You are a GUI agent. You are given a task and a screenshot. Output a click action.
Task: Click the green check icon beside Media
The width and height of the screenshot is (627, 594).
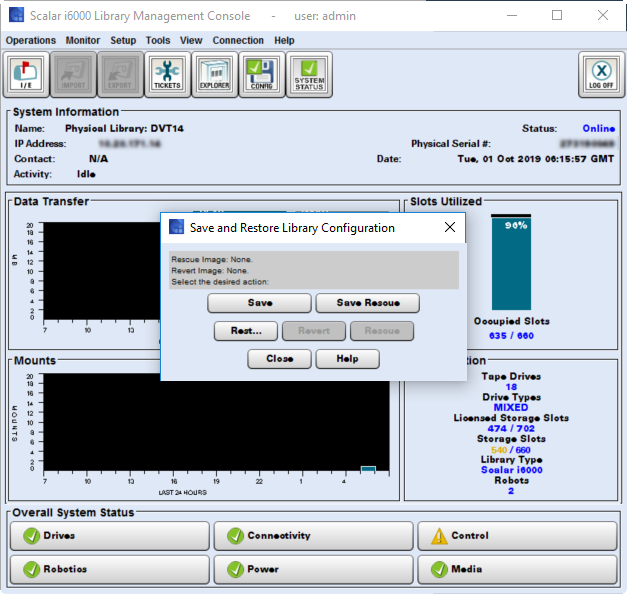point(439,569)
